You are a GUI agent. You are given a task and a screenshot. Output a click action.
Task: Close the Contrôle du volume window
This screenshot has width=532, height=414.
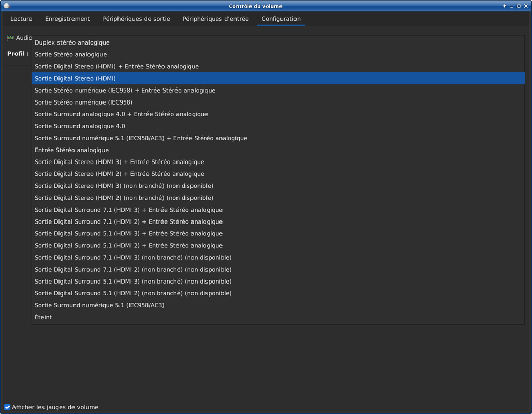click(x=526, y=6)
